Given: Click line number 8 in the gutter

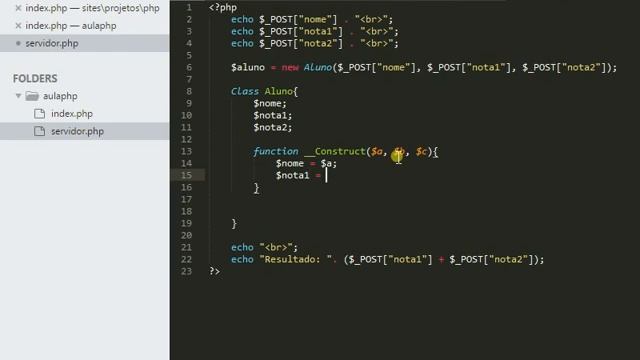Looking at the screenshot, I should [189, 91].
